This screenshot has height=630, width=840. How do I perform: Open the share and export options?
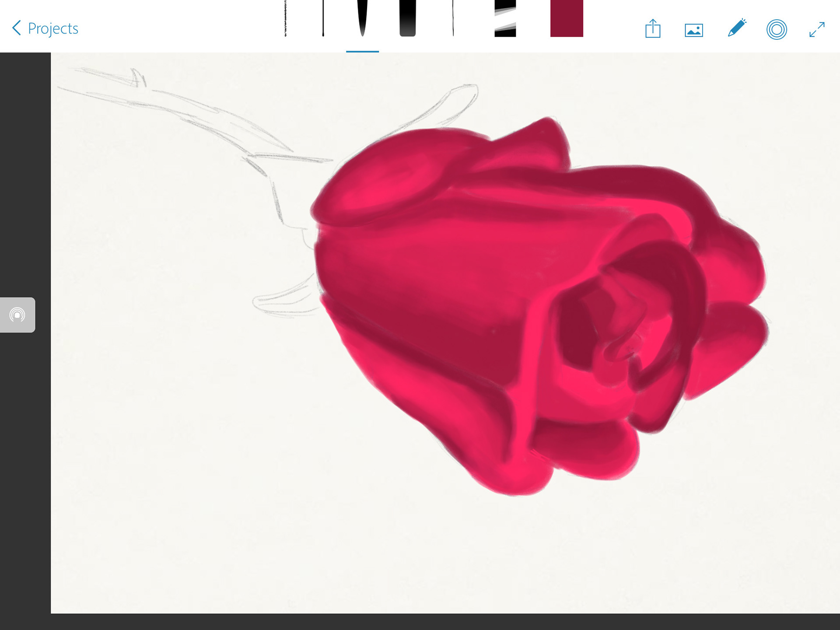click(x=653, y=28)
